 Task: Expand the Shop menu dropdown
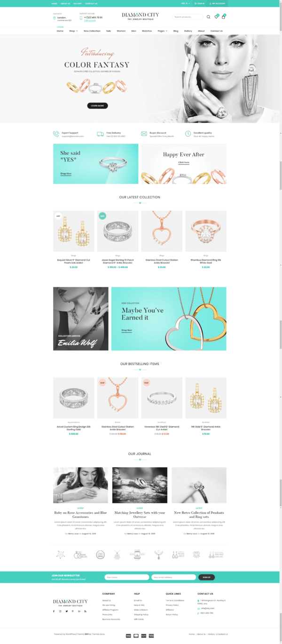coord(73,31)
